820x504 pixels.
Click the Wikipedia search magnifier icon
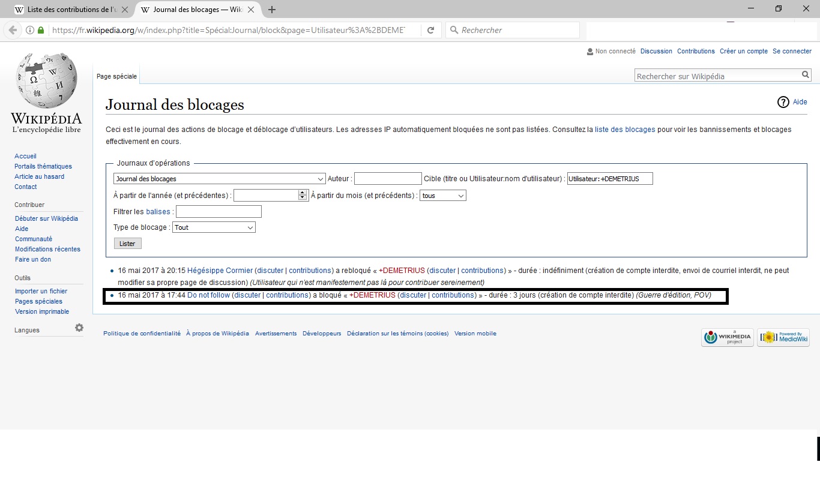(805, 75)
